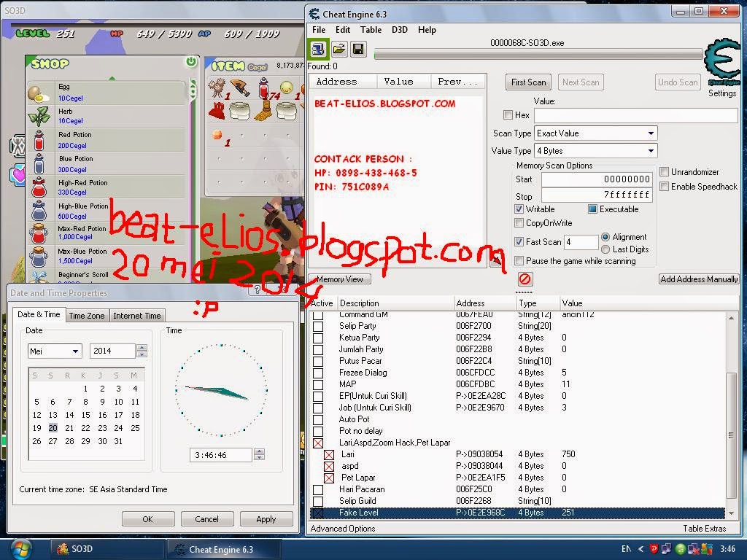Screen dimensions: 747x560
Task: Select Red Potion icon in shop
Action: [x=39, y=141]
